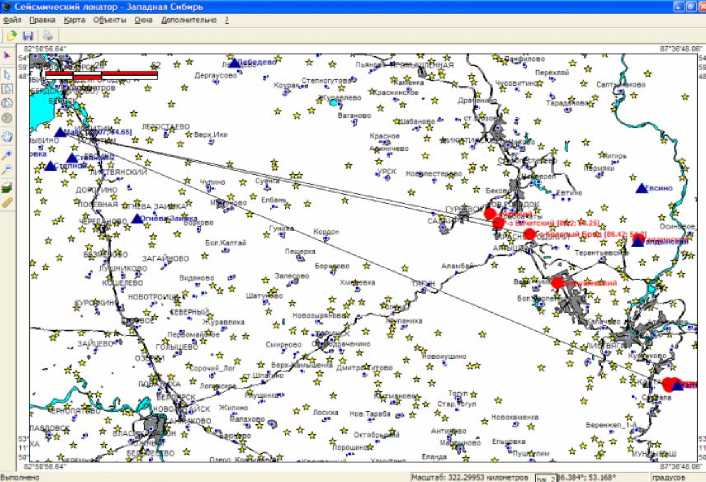Viewport: 706px width, 482px height.
Task: Click the Новокушино label on map
Action: 444,356
